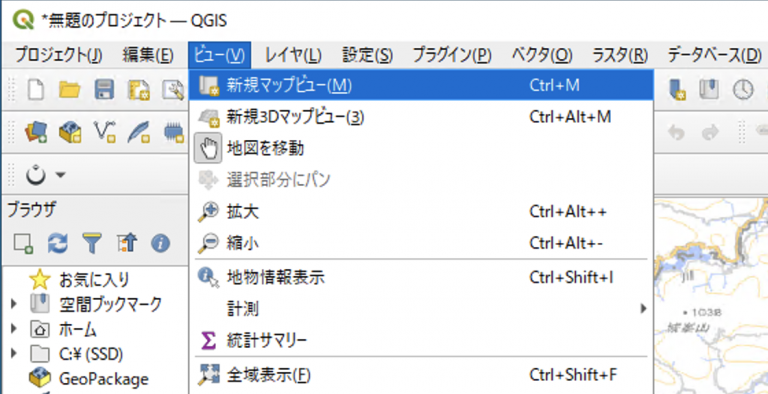Add selected layers icon in Browser panel
The height and width of the screenshot is (394, 768).
23,243
